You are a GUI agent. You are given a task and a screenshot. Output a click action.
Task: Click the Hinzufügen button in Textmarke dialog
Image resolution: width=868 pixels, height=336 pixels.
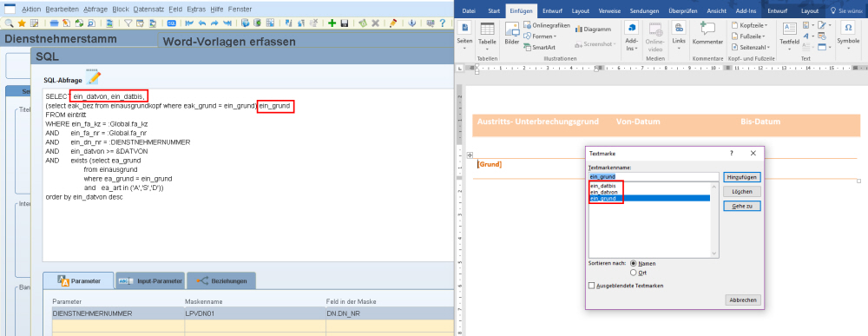click(x=742, y=176)
